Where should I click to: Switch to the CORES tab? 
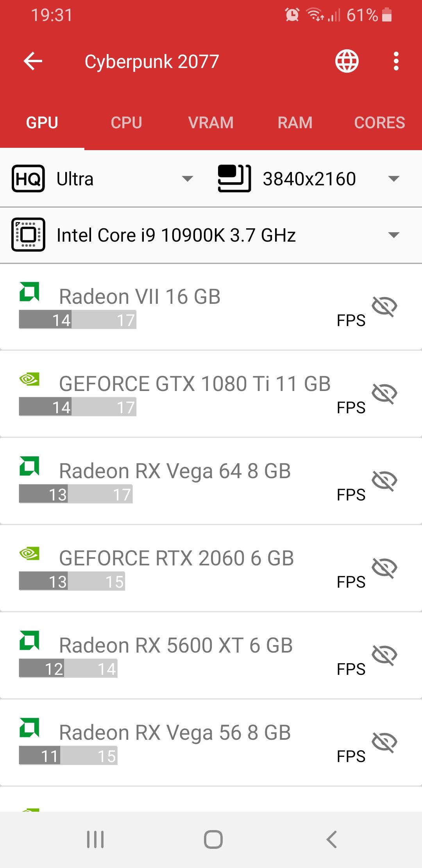point(379,122)
